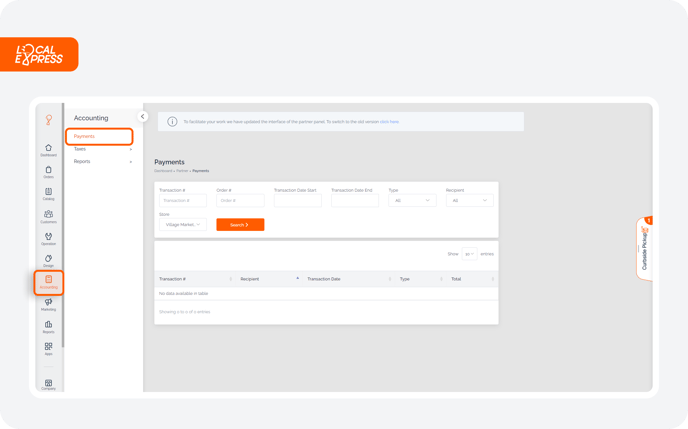Open the Dashboard sidebar icon
Viewport: 688px width, 429px height.
pyautogui.click(x=48, y=150)
